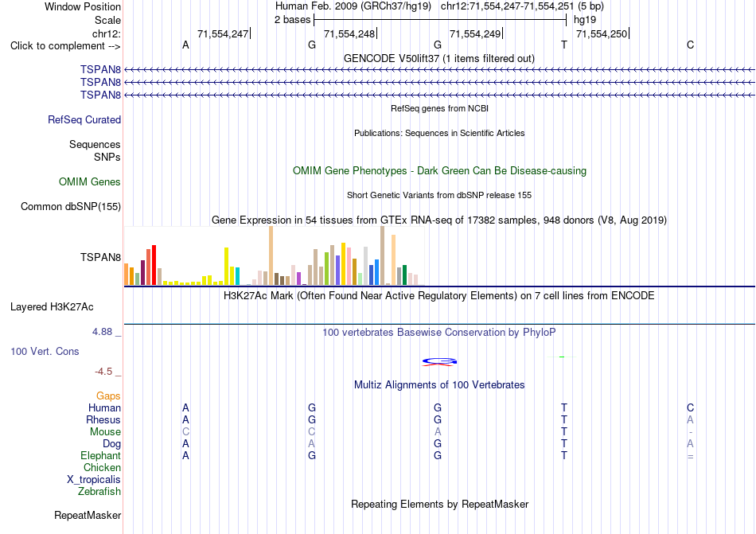The image size is (756, 534).
Task: Click the 'chr12:' base position label
Action: [107, 33]
